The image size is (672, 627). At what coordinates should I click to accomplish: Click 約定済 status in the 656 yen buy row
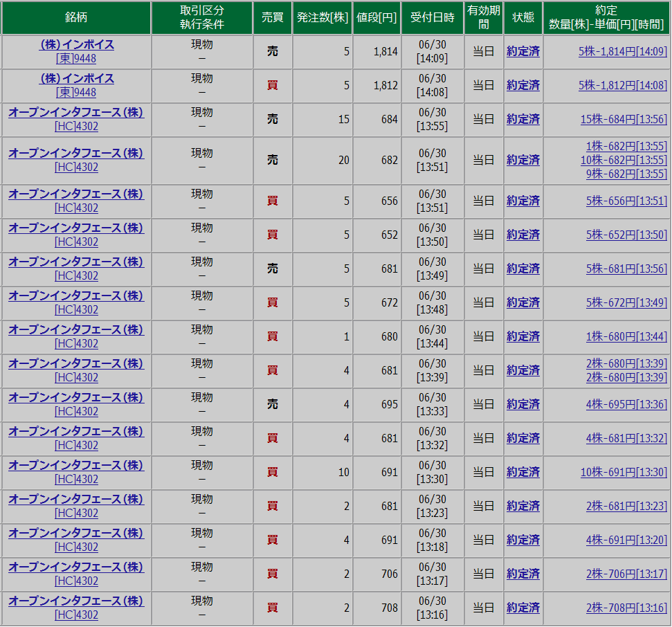523,201
